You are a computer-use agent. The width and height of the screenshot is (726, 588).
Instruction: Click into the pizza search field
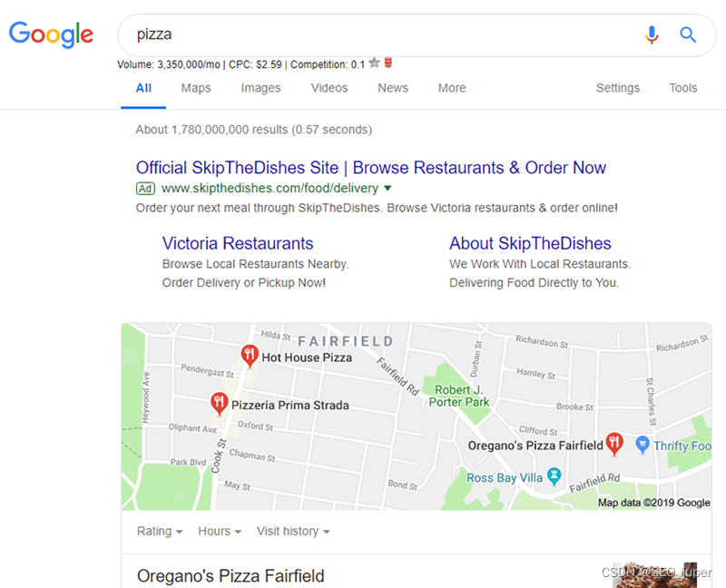coord(384,34)
